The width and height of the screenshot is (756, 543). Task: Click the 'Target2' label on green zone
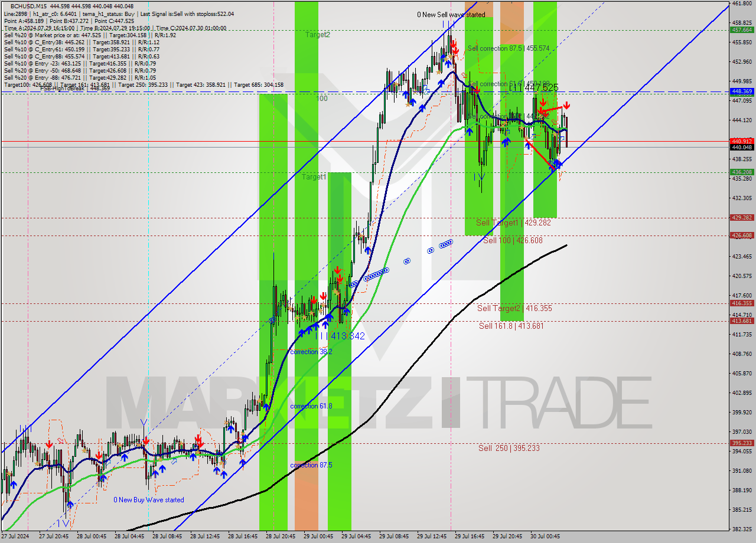coord(318,35)
